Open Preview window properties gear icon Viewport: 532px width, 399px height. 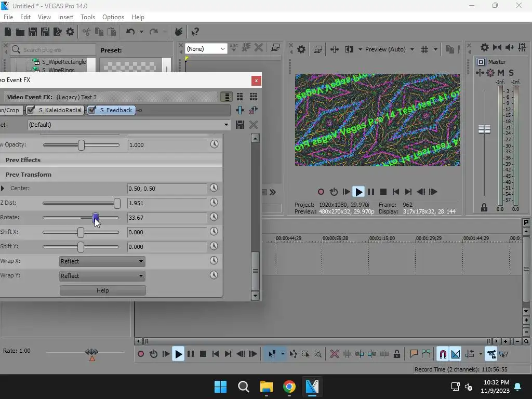(x=301, y=49)
